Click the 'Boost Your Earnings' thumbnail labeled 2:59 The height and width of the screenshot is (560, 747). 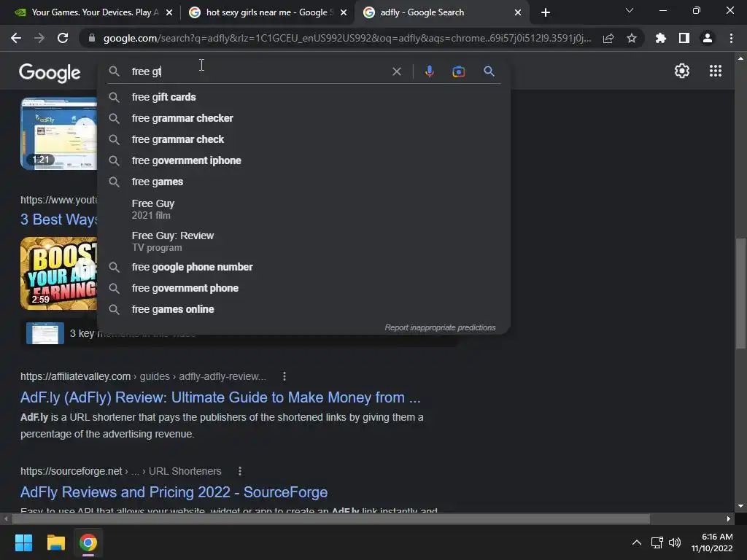click(x=58, y=273)
